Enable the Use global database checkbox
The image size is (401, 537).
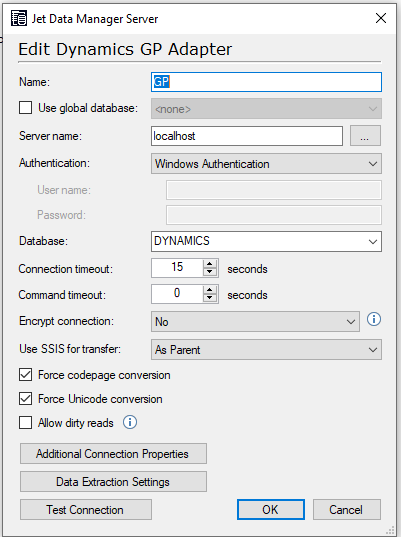(x=25, y=108)
